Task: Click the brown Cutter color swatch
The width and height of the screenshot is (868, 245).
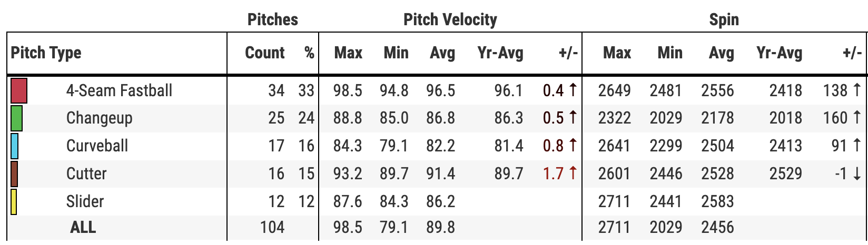Action: point(14,174)
